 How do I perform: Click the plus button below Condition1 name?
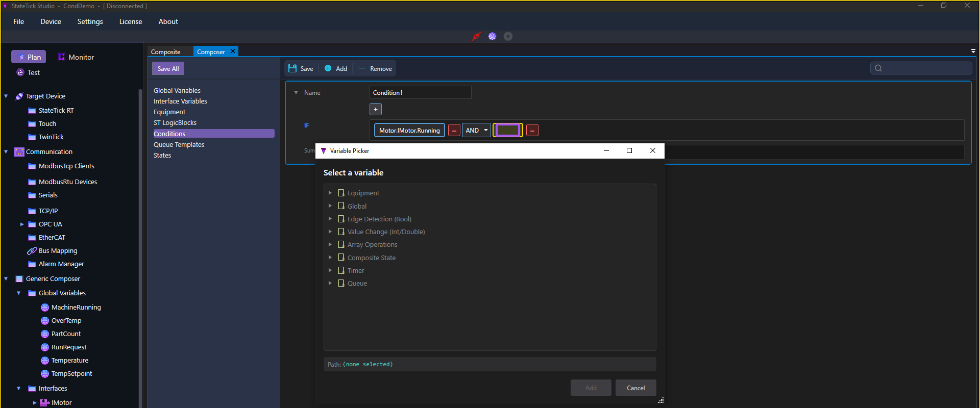point(376,109)
